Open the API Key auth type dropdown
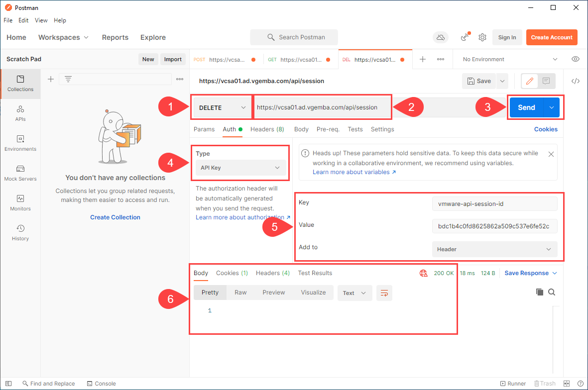This screenshot has height=390, width=588. point(241,168)
